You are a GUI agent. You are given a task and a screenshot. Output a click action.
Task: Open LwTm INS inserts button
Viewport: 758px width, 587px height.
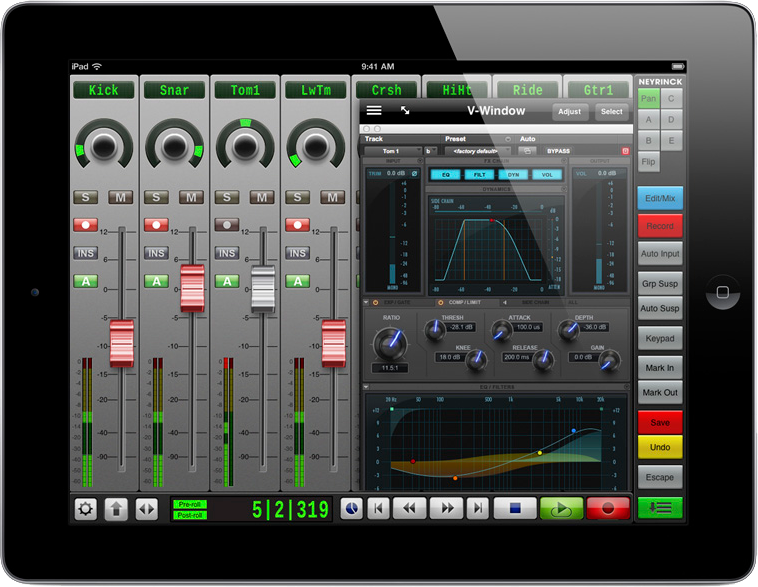297,253
